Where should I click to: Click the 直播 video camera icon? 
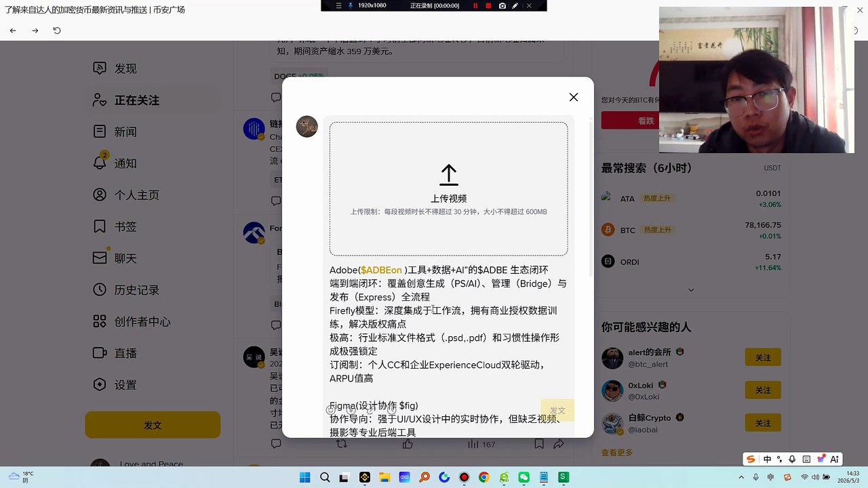coord(100,353)
